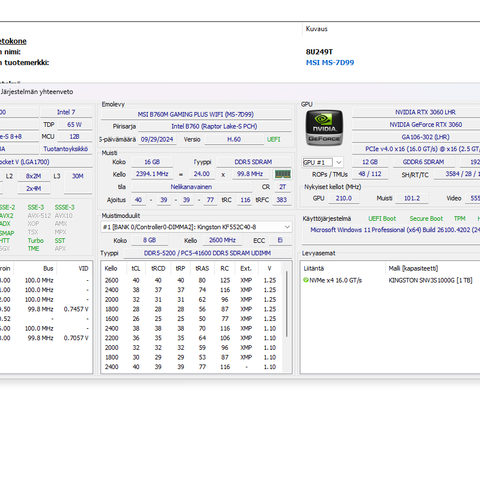Click the NVIDIA RTX 3060 LHR field

pos(416,112)
